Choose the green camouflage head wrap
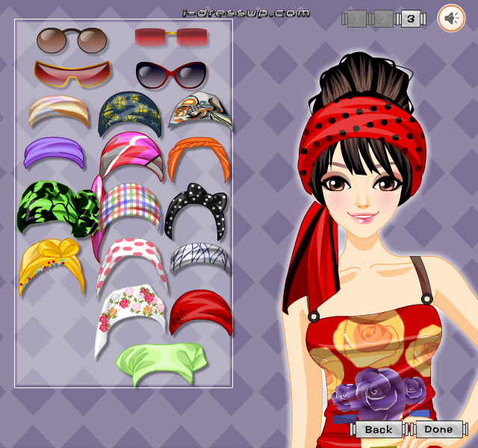Viewport: 478px width, 448px height. 58,208
